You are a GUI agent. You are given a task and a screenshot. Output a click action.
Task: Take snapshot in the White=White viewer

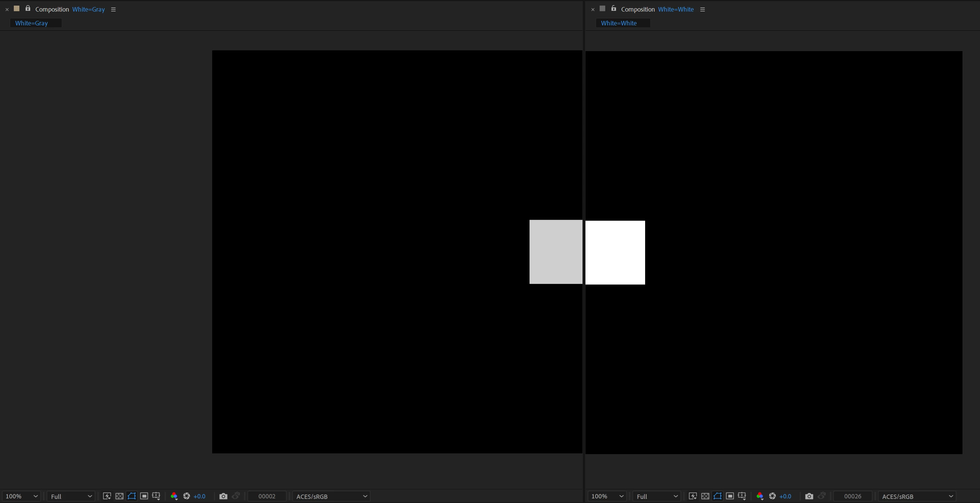point(809,496)
